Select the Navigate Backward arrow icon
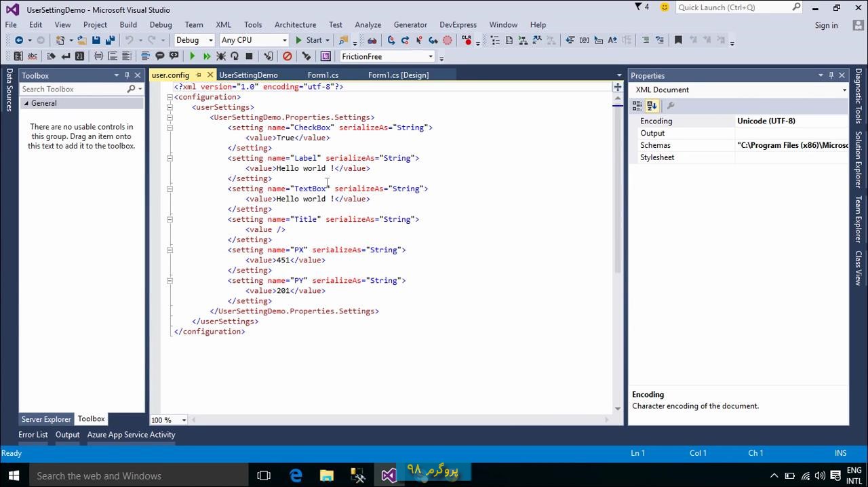Image resolution: width=868 pixels, height=487 pixels. click(x=20, y=39)
